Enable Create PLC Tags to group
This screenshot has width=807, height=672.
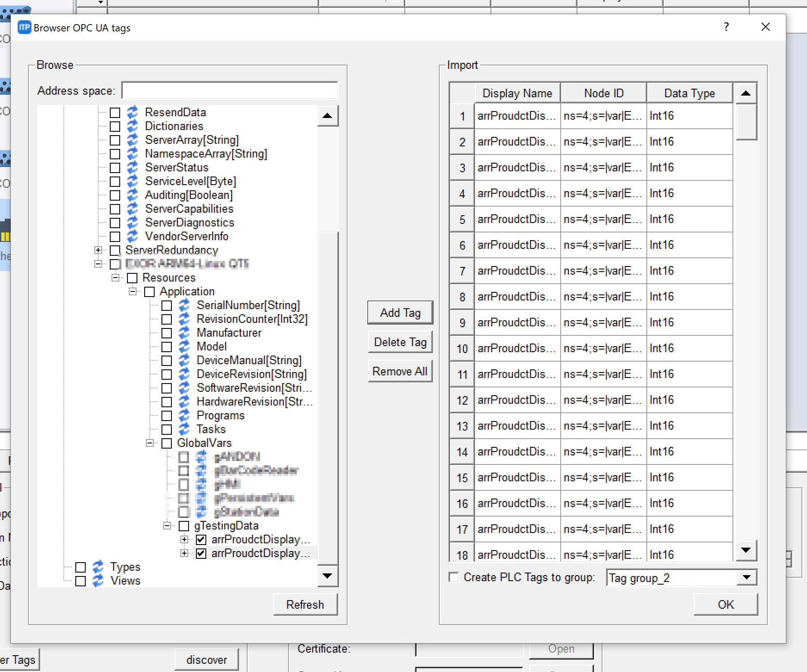click(x=454, y=577)
